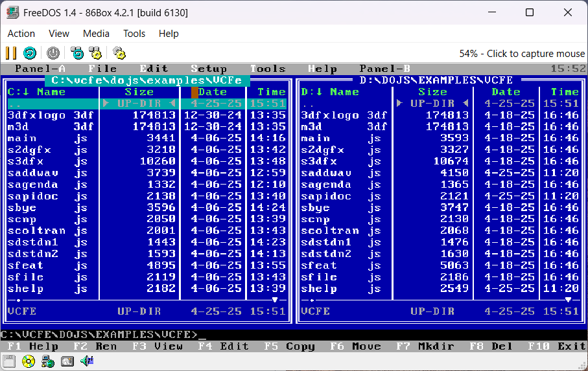Click the "54% - Click to capture mouse" text

522,54
